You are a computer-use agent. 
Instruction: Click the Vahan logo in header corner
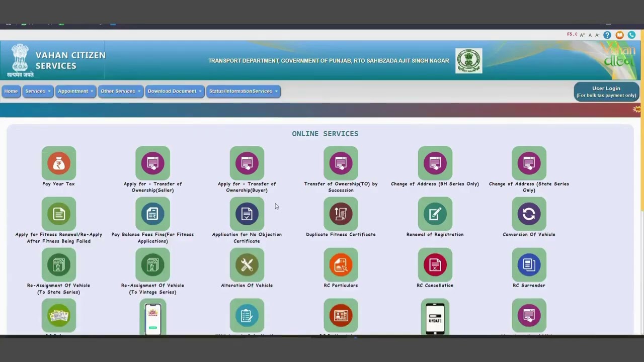click(620, 56)
